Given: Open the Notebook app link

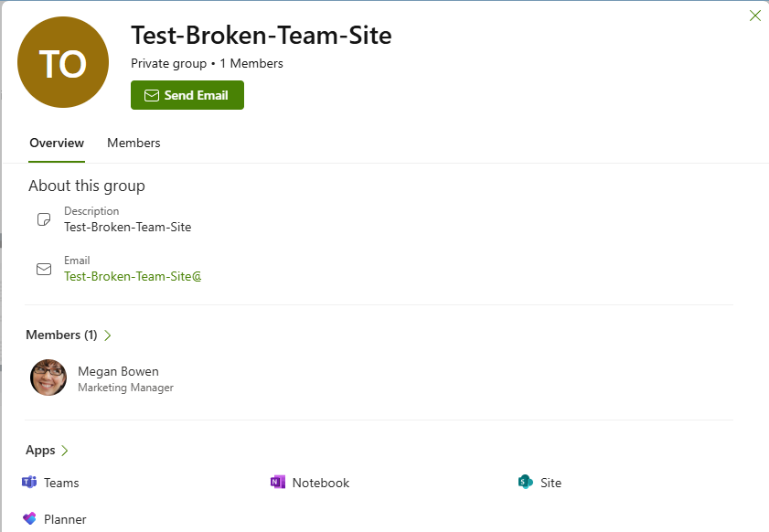Looking at the screenshot, I should [x=321, y=483].
